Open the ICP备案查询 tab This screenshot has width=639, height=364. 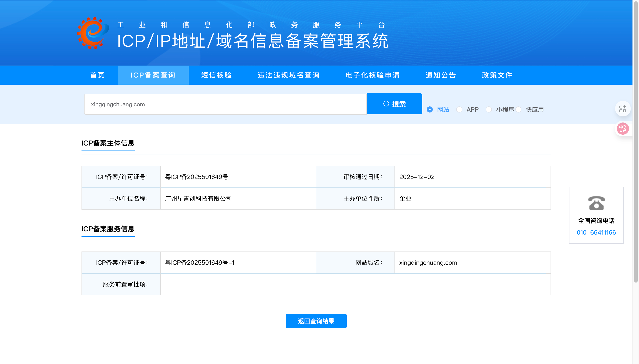click(x=153, y=75)
